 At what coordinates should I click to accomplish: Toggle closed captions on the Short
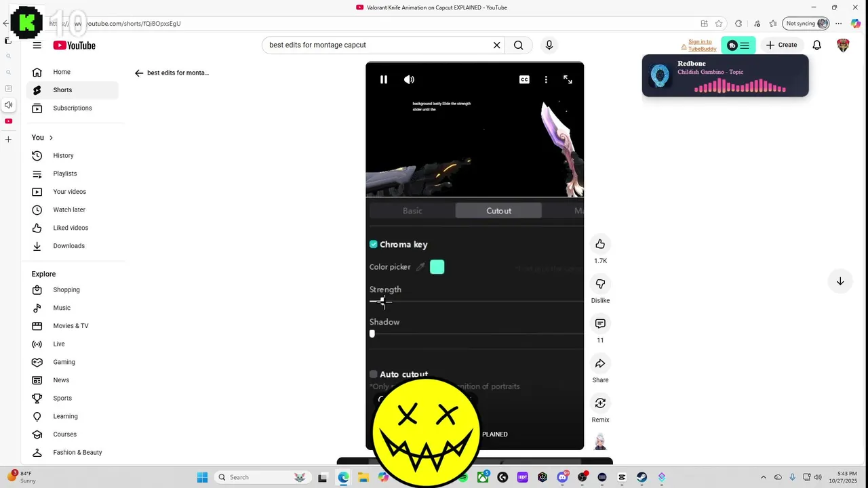[x=524, y=79]
